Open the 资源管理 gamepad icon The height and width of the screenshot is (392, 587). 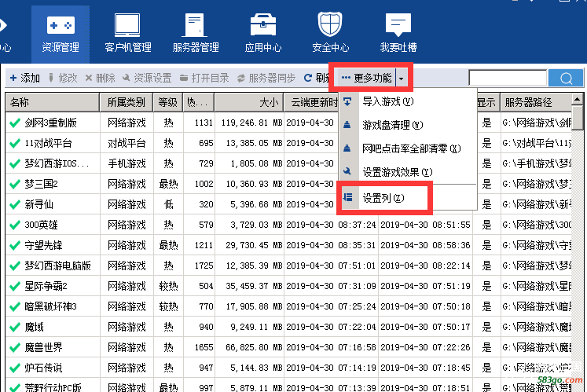click(61, 25)
